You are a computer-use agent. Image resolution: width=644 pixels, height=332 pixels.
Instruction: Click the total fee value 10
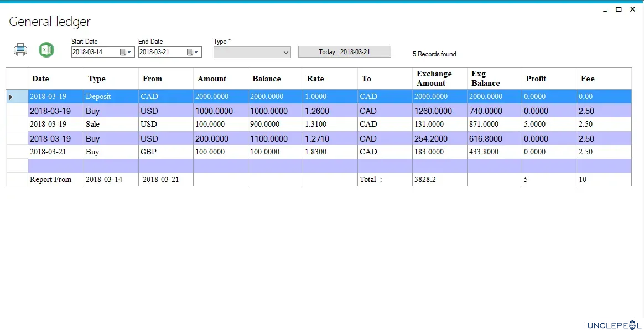tap(604, 180)
